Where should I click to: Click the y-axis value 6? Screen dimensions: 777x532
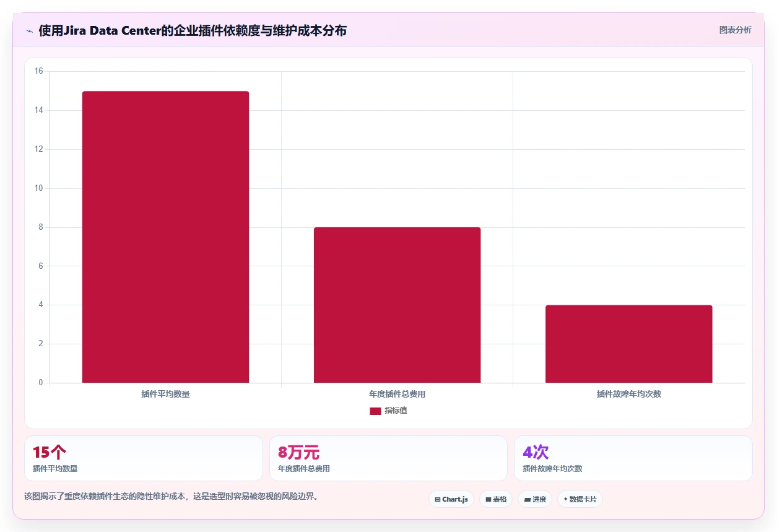click(41, 266)
